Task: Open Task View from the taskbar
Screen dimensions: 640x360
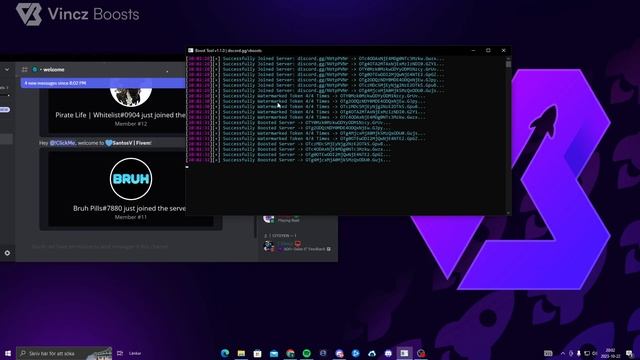Action: (120, 353)
